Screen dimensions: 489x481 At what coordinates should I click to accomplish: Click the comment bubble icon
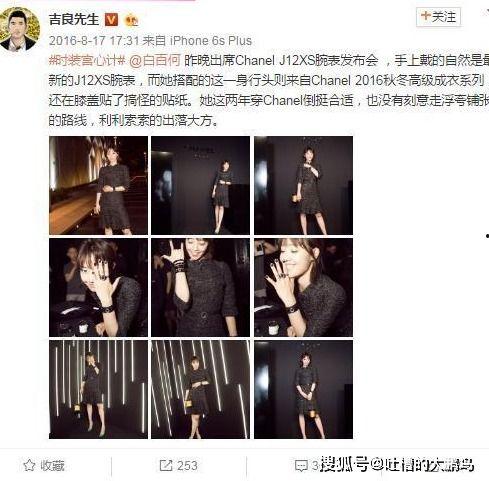pyautogui.click(x=301, y=465)
